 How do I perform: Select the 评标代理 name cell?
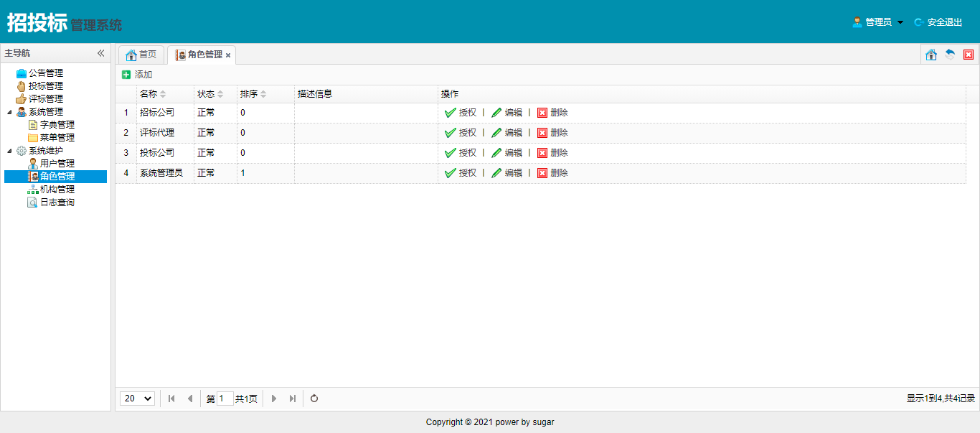pyautogui.click(x=165, y=133)
